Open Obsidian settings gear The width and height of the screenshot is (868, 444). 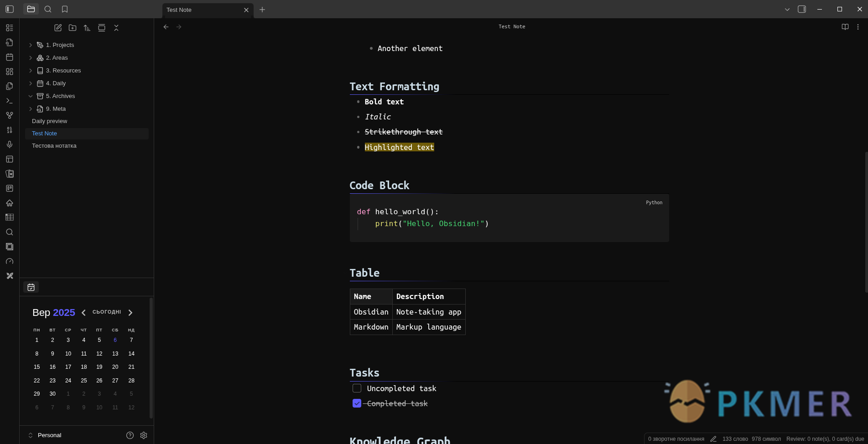coord(144,435)
